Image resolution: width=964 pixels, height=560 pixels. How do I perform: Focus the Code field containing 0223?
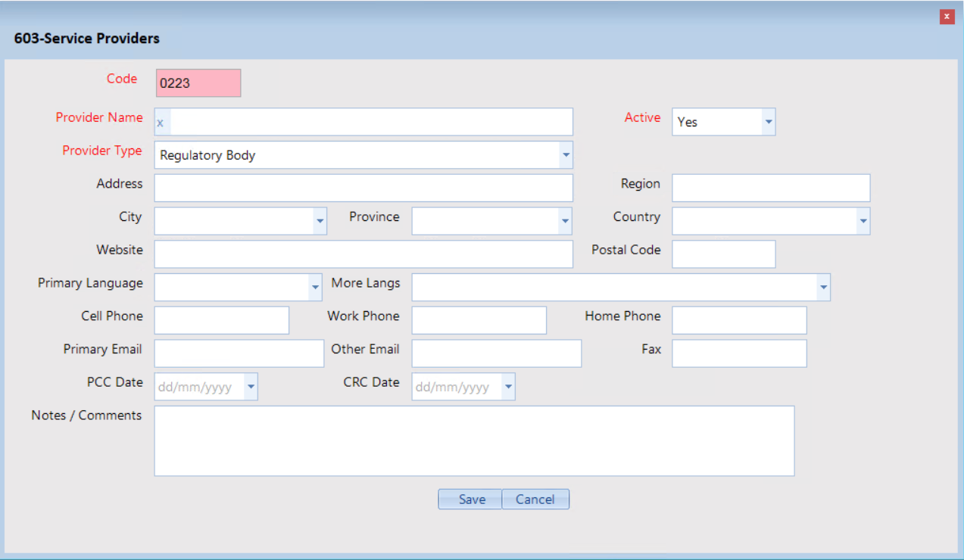[x=198, y=83]
